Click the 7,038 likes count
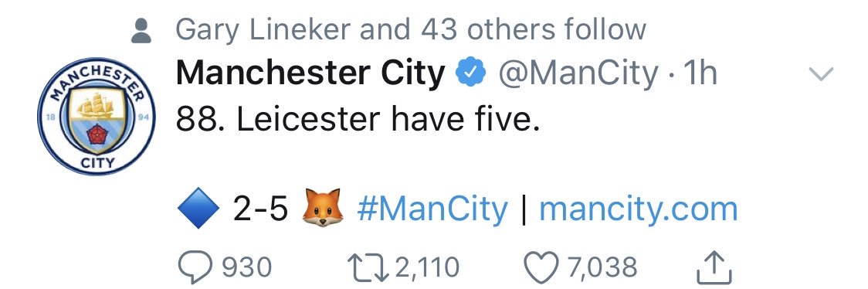Viewport: 868px width, 289px height. 602,267
